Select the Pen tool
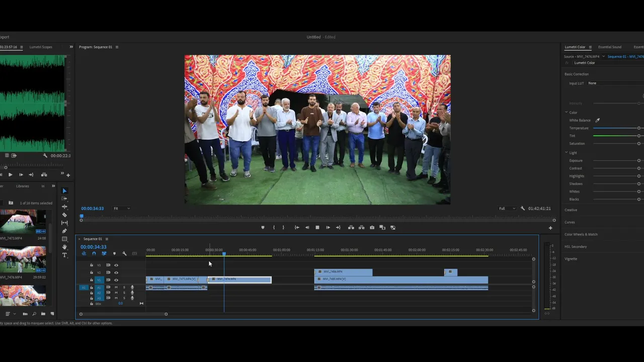Image resolution: width=644 pixels, height=362 pixels. [x=64, y=231]
